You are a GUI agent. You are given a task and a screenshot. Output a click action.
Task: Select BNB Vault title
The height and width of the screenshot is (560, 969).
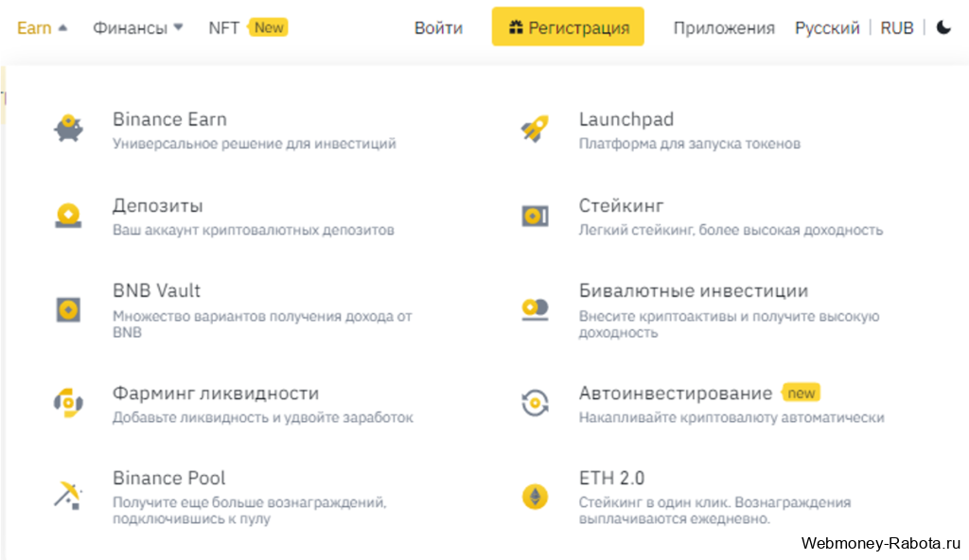click(x=156, y=290)
